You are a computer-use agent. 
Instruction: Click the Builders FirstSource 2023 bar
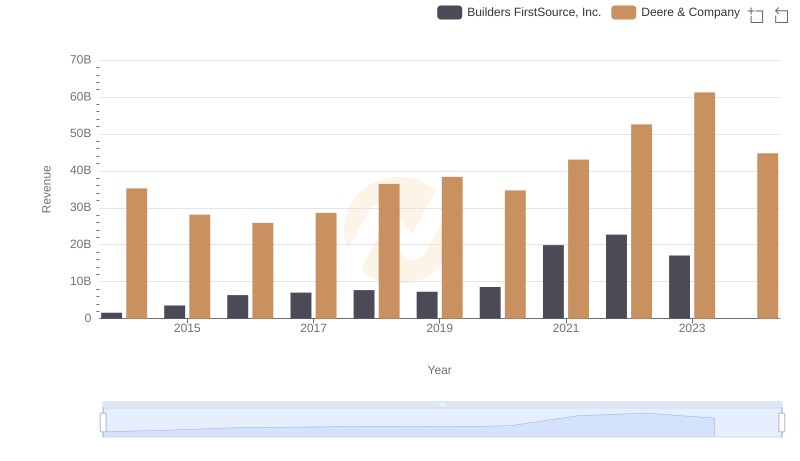680,287
